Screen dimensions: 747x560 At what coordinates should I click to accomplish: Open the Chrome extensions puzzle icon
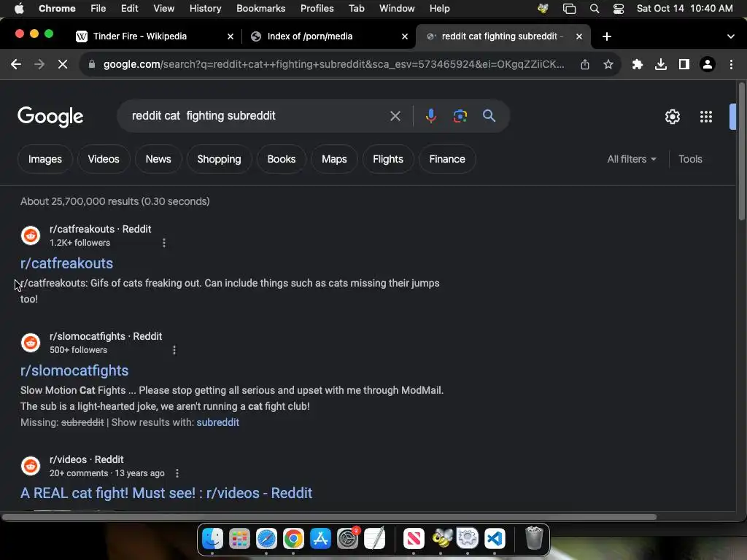638,64
